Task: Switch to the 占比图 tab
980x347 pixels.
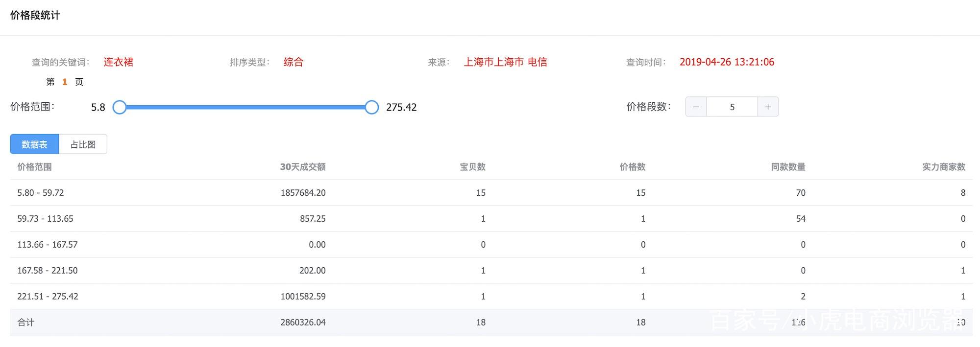Action: (83, 144)
